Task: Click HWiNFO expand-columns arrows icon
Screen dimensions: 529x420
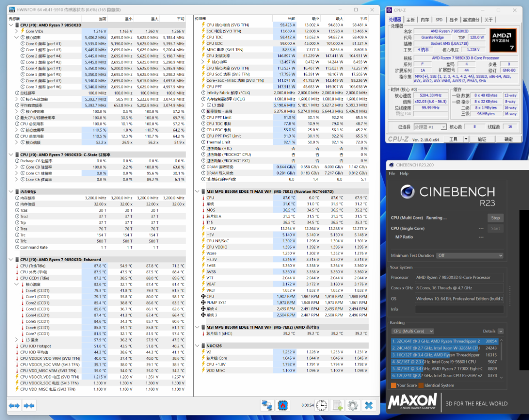Action: coord(14,405)
